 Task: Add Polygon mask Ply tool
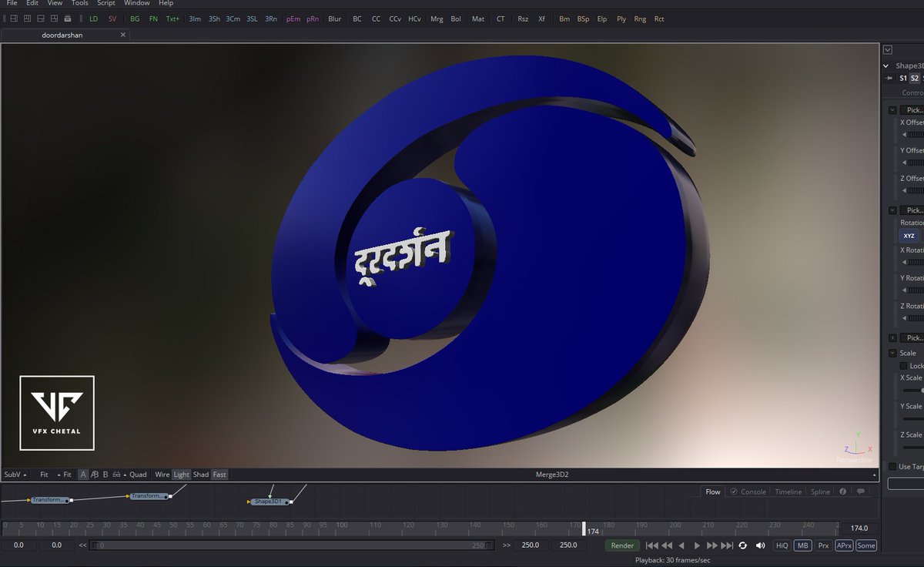(x=621, y=18)
